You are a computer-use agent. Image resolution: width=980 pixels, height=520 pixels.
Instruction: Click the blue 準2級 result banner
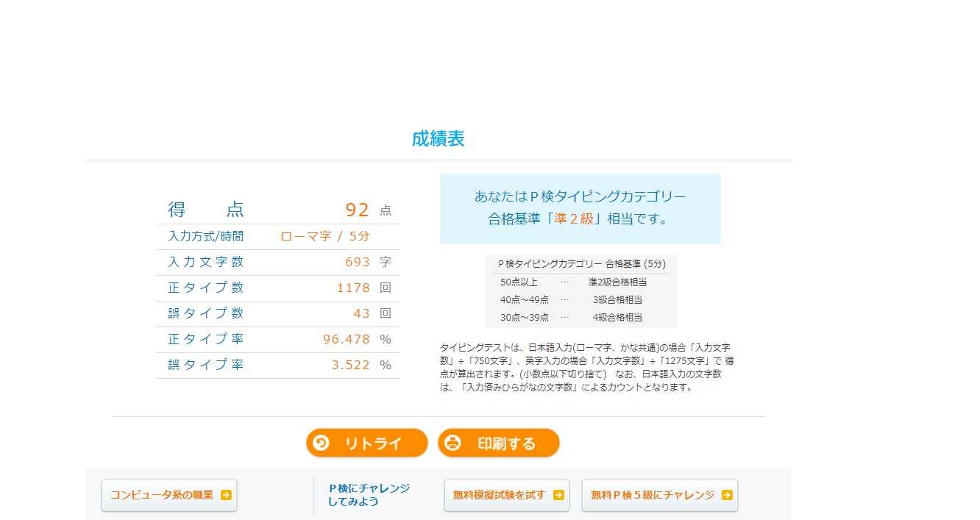click(x=580, y=209)
